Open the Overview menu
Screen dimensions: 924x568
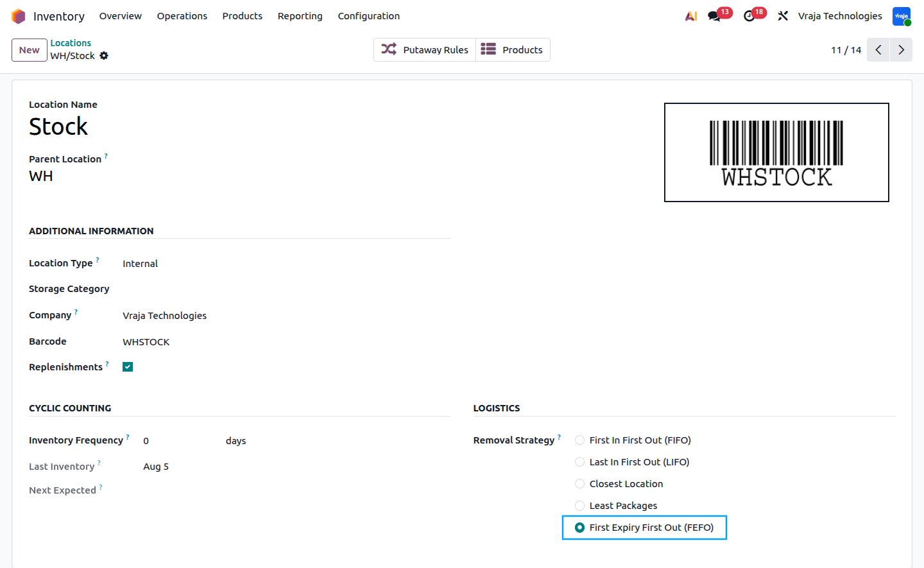[x=121, y=16]
